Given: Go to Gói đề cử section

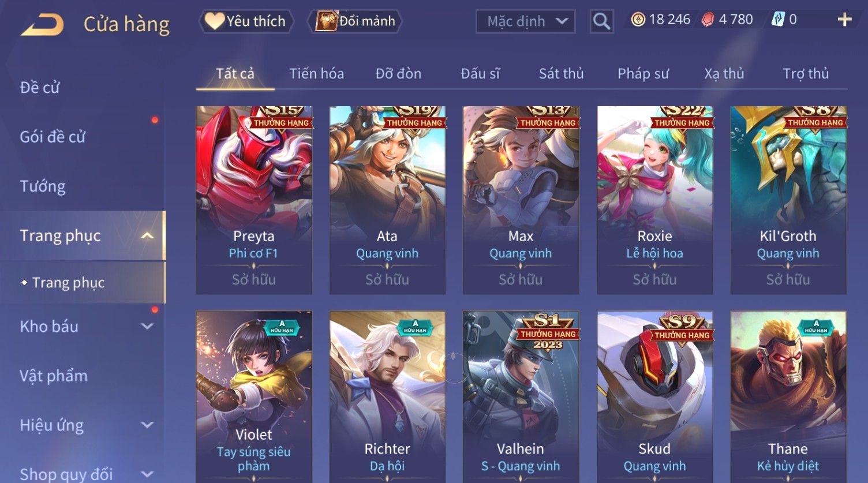Looking at the screenshot, I should [53, 137].
